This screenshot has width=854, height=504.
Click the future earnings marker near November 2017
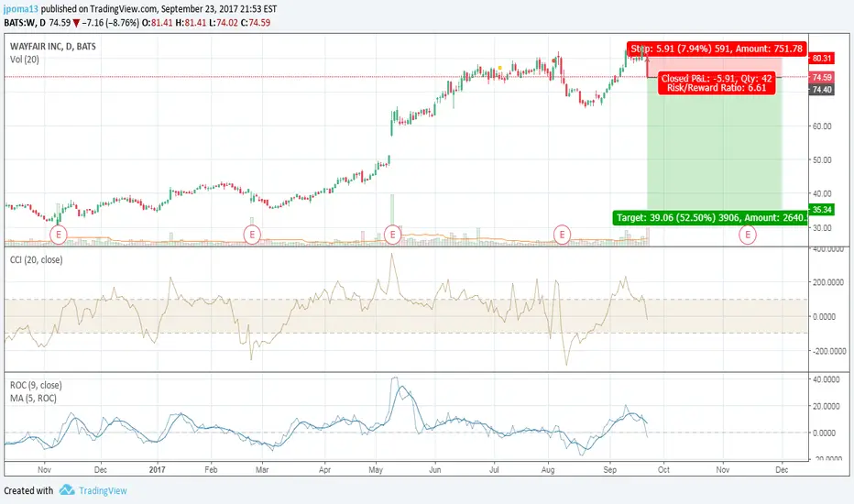click(748, 235)
